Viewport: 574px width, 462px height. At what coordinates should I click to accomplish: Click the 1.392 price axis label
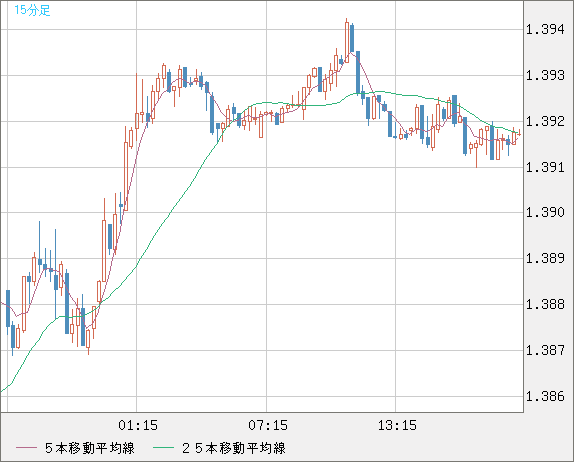pyautogui.click(x=545, y=121)
